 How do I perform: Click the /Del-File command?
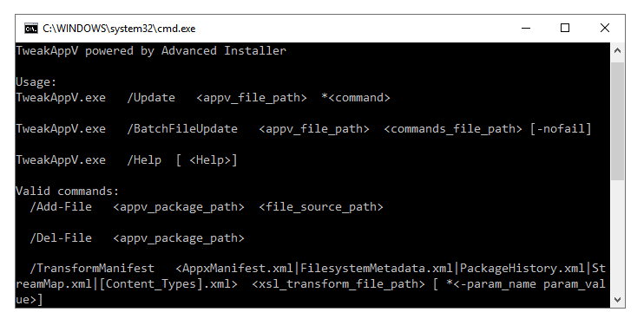61,237
